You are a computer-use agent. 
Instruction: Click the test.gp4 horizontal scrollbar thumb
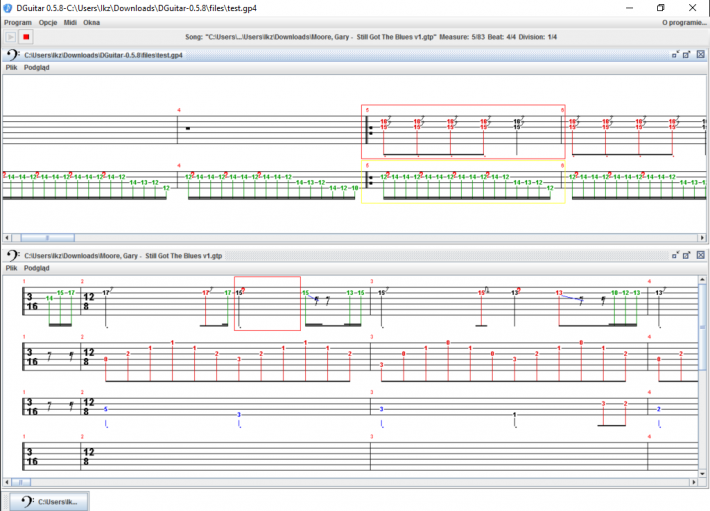47,238
